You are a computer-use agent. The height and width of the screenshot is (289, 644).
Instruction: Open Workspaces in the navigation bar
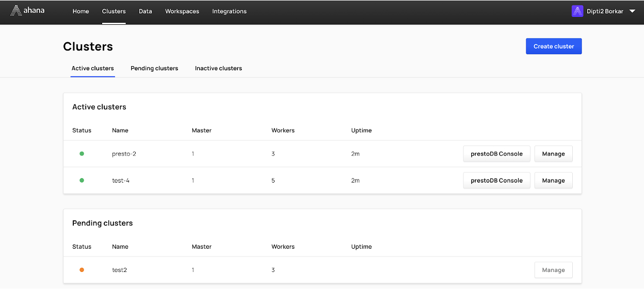[182, 11]
